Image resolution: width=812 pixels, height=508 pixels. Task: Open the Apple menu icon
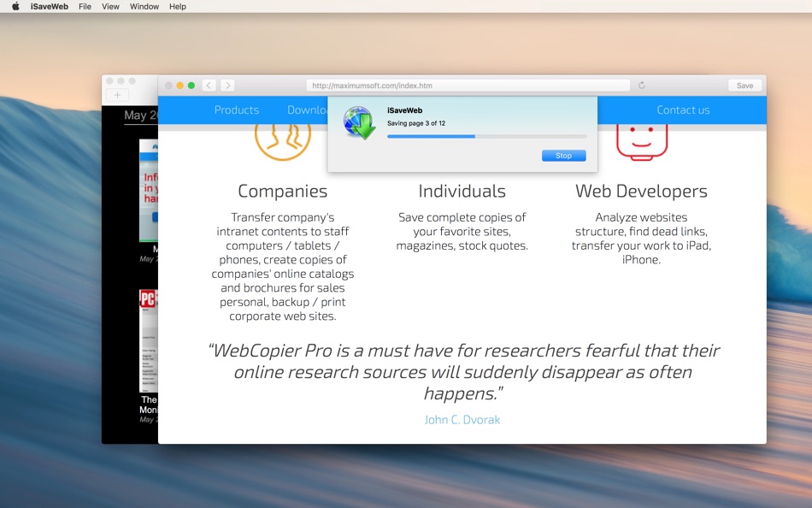click(15, 6)
